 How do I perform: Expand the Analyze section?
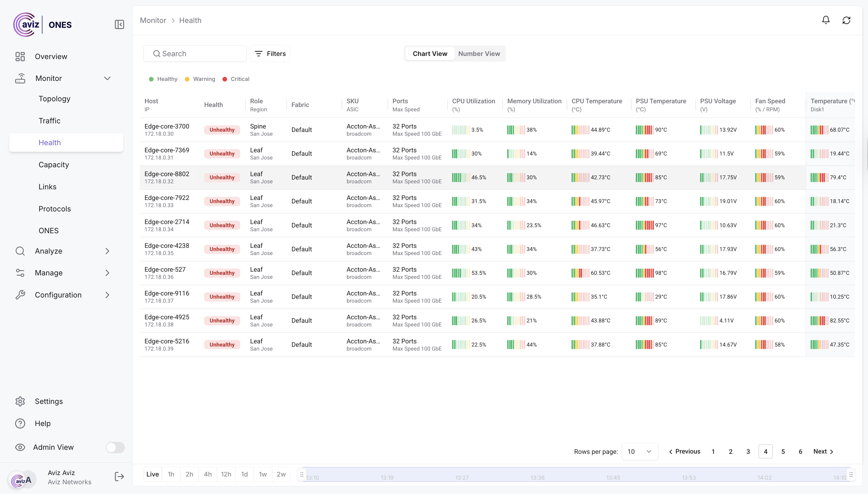pyautogui.click(x=107, y=251)
